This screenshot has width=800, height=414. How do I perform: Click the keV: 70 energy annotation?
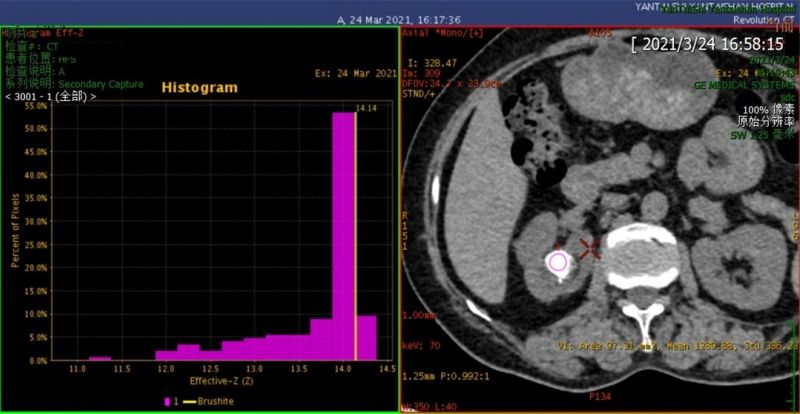pos(419,345)
